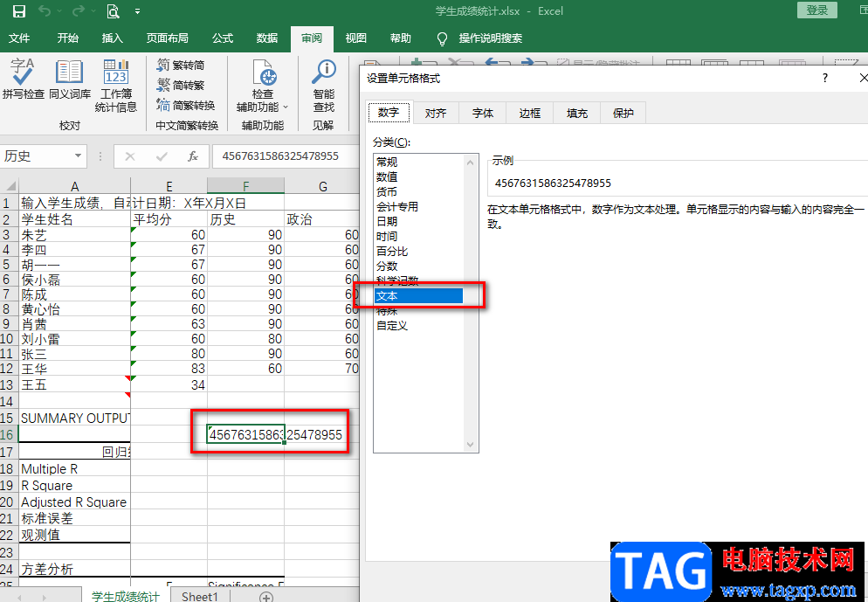Confirm entry with the formula bar checkmark
The image size is (868, 602).
click(162, 156)
